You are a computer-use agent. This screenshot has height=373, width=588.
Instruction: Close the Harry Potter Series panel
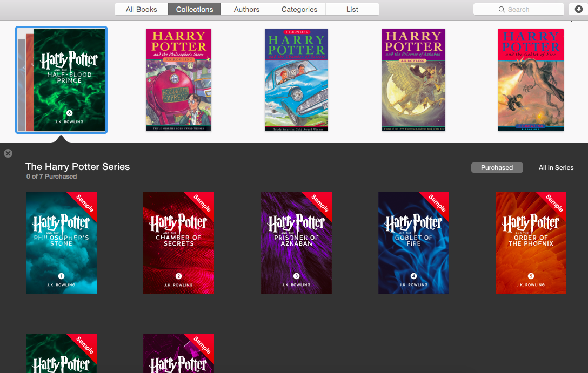point(8,153)
